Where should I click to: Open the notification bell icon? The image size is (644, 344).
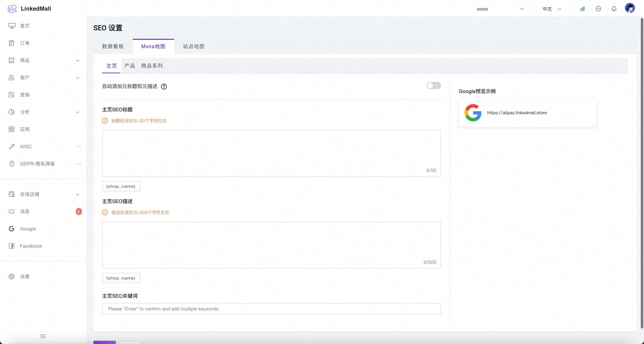coord(614,9)
